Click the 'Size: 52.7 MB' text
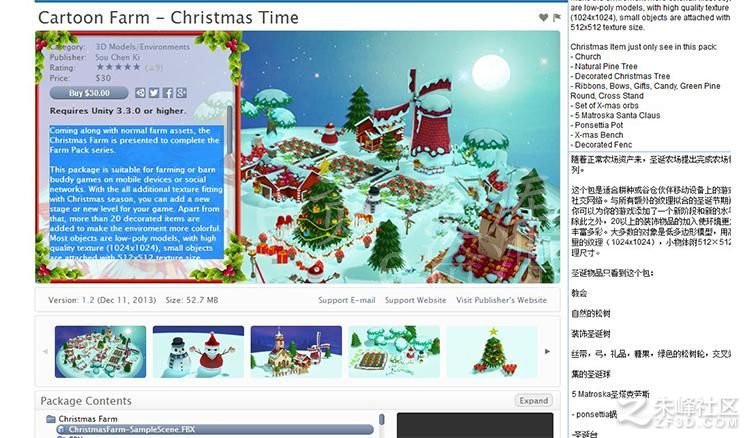The width and height of the screenshot is (750, 438). pos(192,300)
